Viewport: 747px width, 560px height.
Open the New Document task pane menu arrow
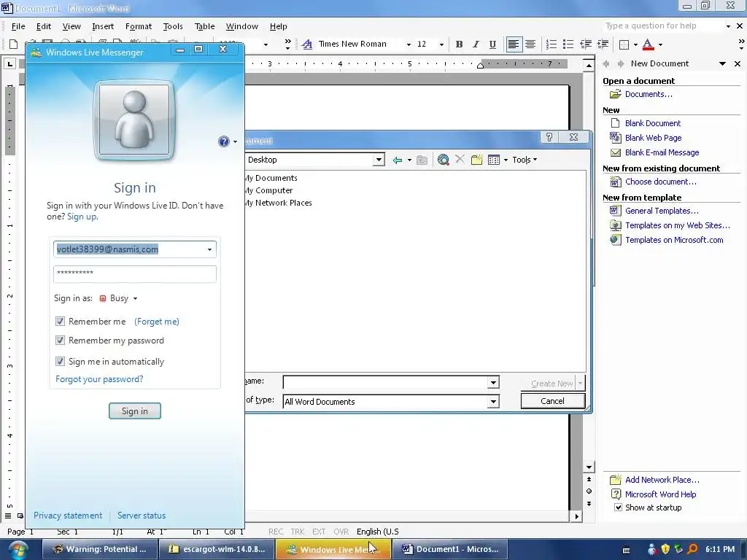point(722,64)
